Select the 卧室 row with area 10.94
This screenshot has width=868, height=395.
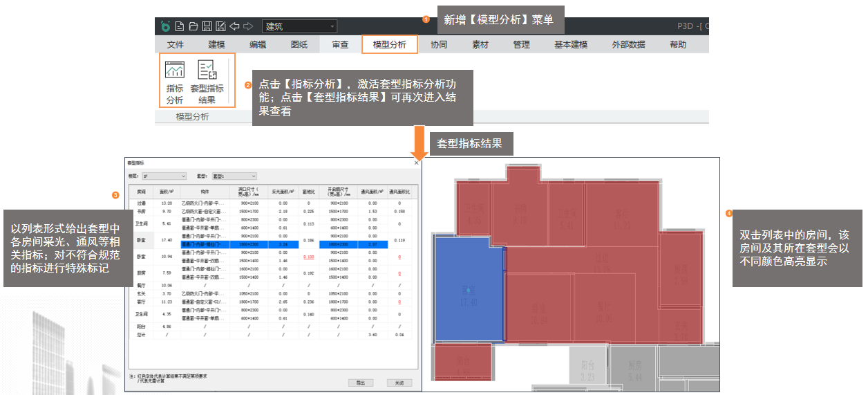pyautogui.click(x=270, y=257)
